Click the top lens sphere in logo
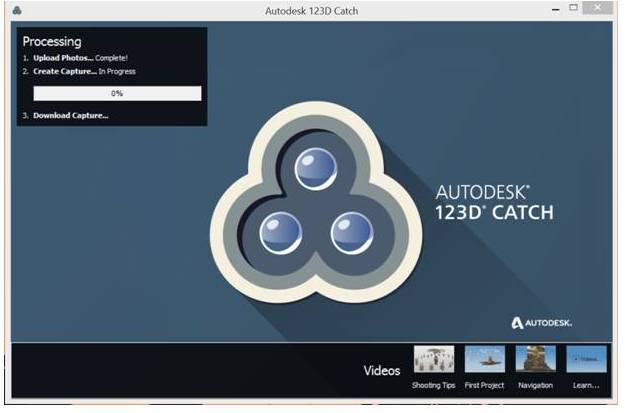The height and width of the screenshot is (413, 625). 317,167
